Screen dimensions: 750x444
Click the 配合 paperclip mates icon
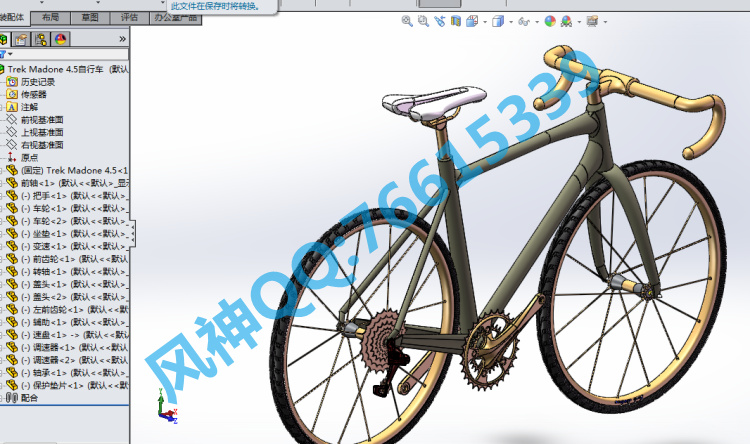point(12,398)
